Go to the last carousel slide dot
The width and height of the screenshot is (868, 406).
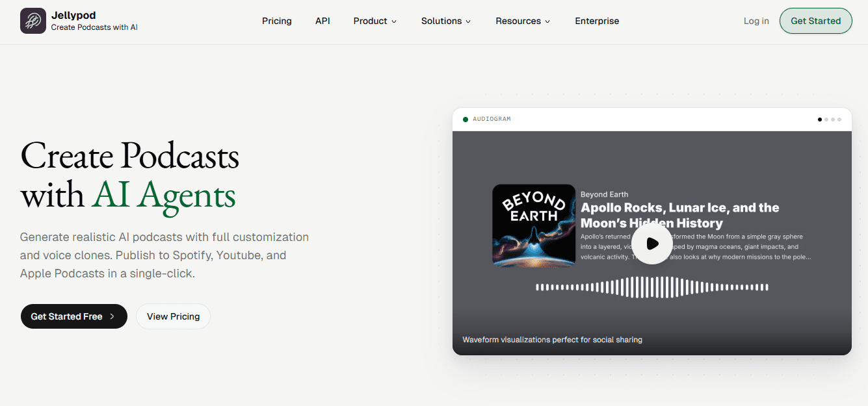coord(839,120)
